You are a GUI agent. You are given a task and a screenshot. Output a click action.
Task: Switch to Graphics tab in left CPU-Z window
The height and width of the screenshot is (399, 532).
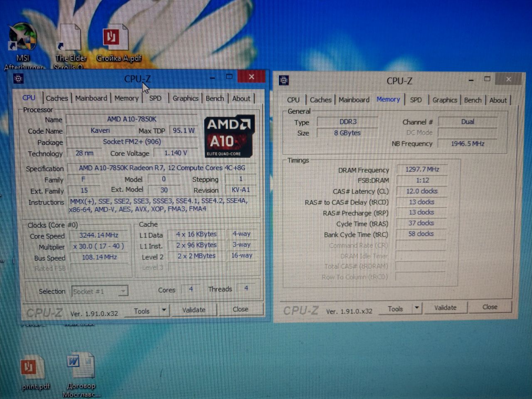(x=185, y=98)
